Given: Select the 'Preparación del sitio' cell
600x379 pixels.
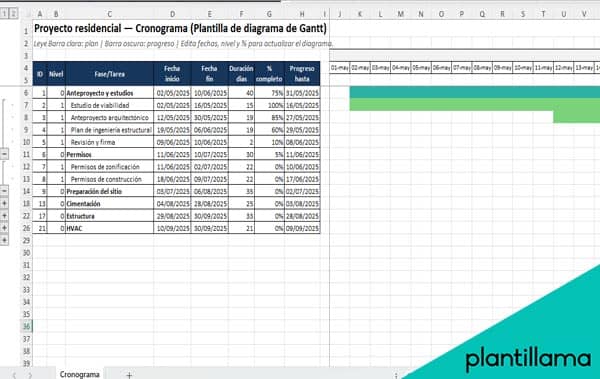Looking at the screenshot, I should point(109,191).
